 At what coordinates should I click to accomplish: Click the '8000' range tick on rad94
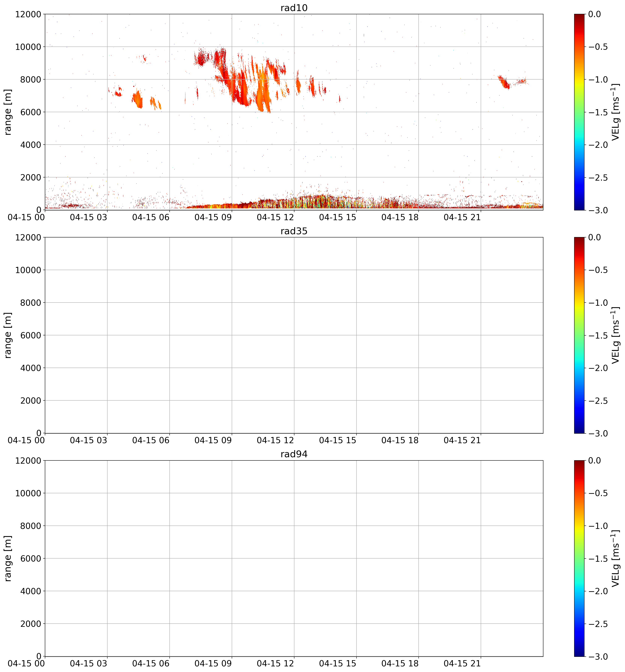(31, 526)
